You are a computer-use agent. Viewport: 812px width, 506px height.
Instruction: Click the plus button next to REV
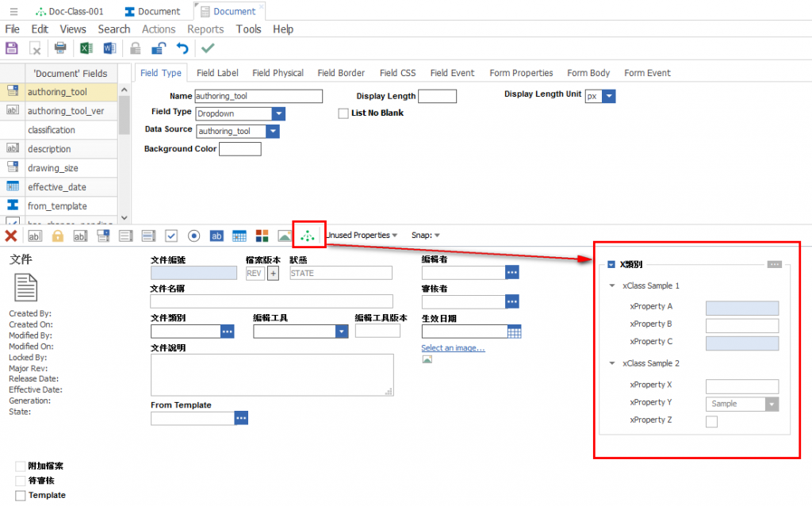click(273, 274)
